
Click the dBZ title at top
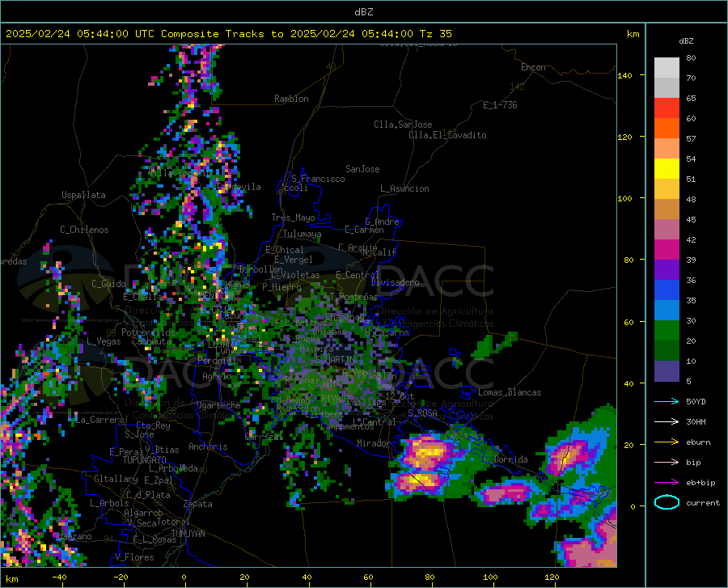point(363,12)
